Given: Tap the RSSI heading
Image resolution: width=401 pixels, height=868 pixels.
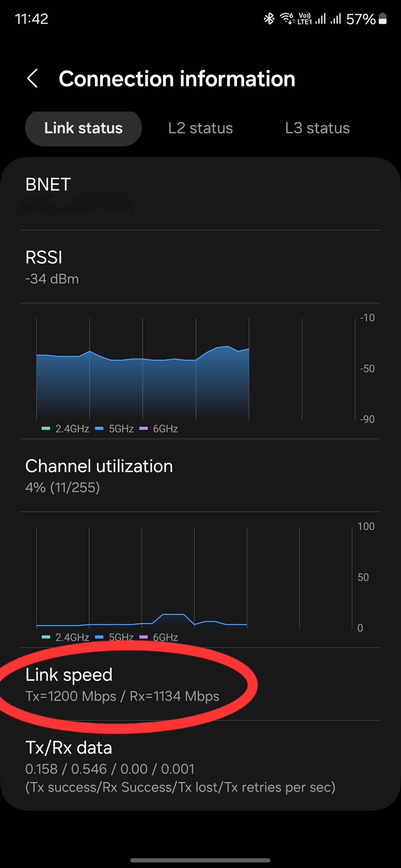Looking at the screenshot, I should click(x=44, y=257).
